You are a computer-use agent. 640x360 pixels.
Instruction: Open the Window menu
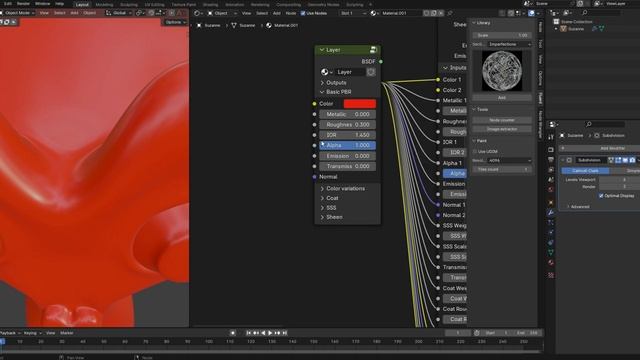(x=42, y=4)
